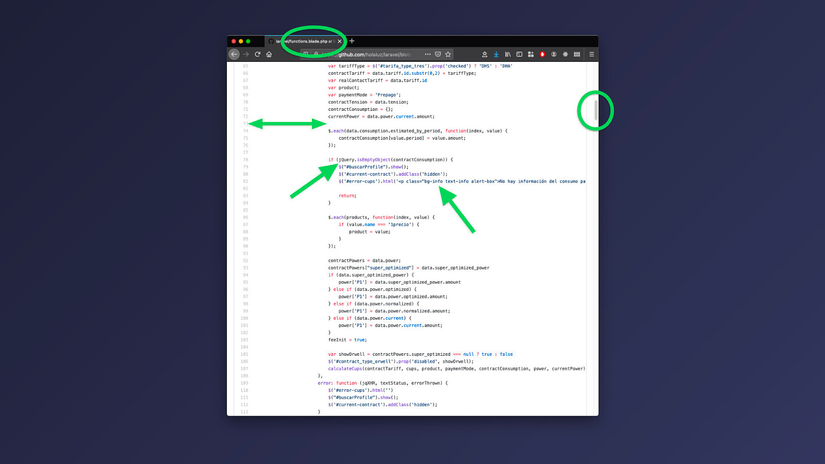
Task: Click line number 78 in gutter
Action: [245, 159]
